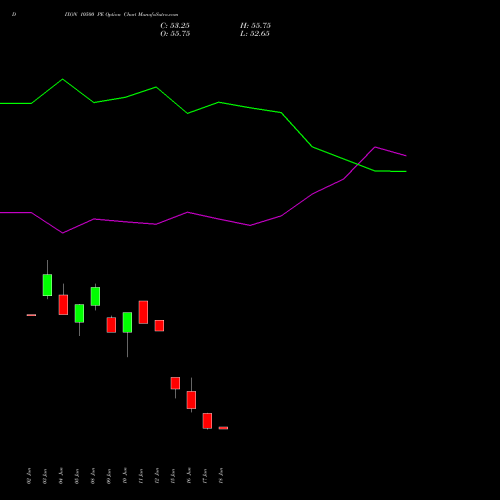
Task: Click the high value H: 55.75
Action: coord(255,26)
